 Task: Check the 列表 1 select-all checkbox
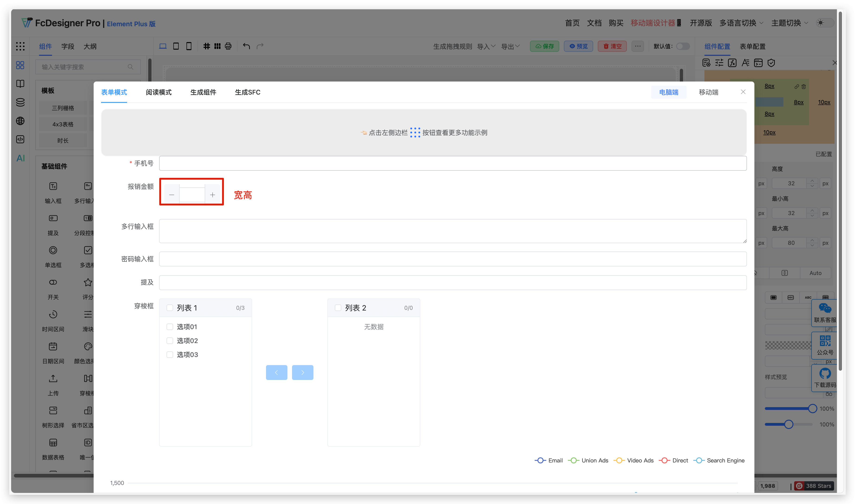click(x=170, y=308)
